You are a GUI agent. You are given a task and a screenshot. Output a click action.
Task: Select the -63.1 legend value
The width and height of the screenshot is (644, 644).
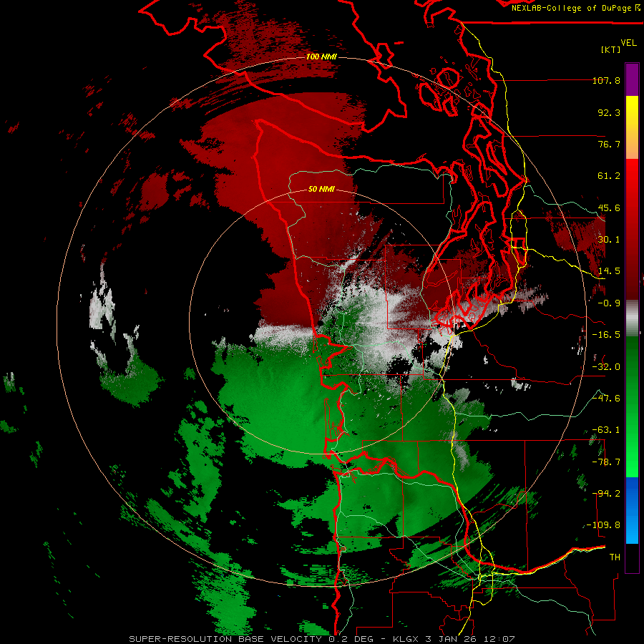[x=606, y=430]
